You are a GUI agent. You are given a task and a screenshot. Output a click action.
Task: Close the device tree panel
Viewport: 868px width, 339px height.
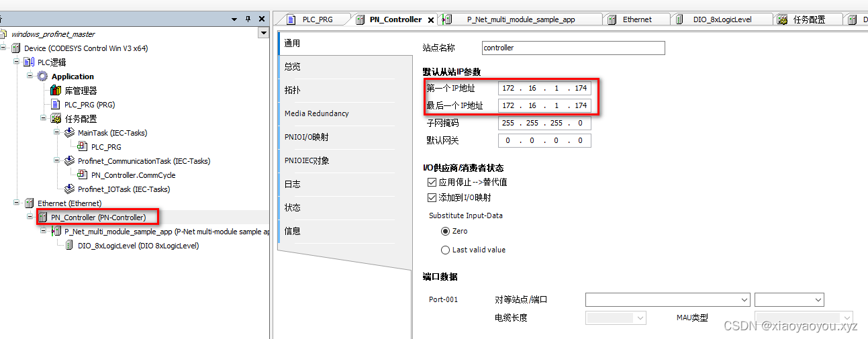261,19
